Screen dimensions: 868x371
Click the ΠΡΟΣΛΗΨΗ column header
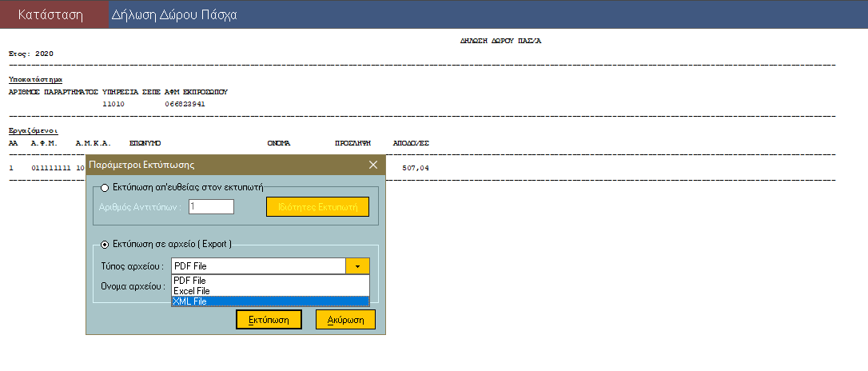pos(353,143)
